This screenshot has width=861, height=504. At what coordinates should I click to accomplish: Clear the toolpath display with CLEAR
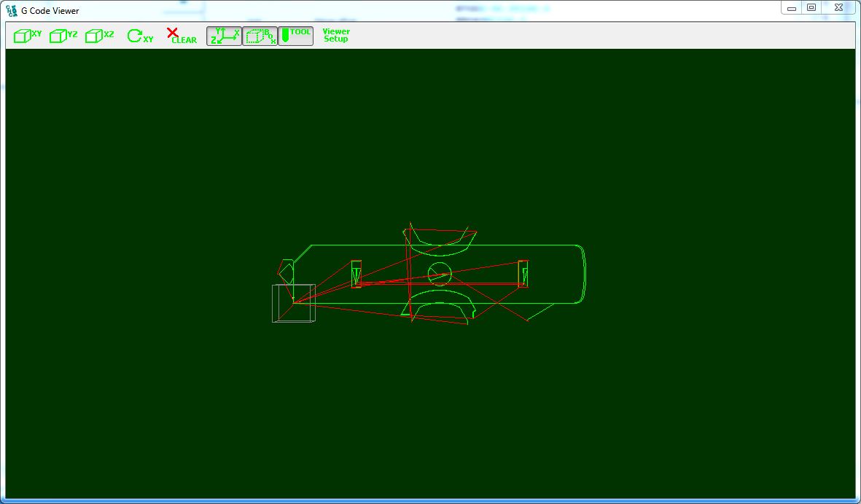(182, 36)
